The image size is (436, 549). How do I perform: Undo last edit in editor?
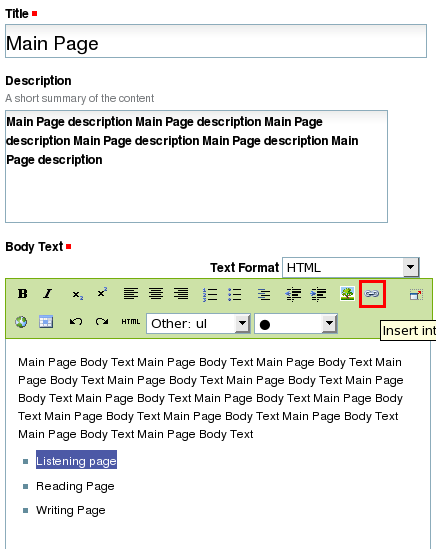[76, 321]
